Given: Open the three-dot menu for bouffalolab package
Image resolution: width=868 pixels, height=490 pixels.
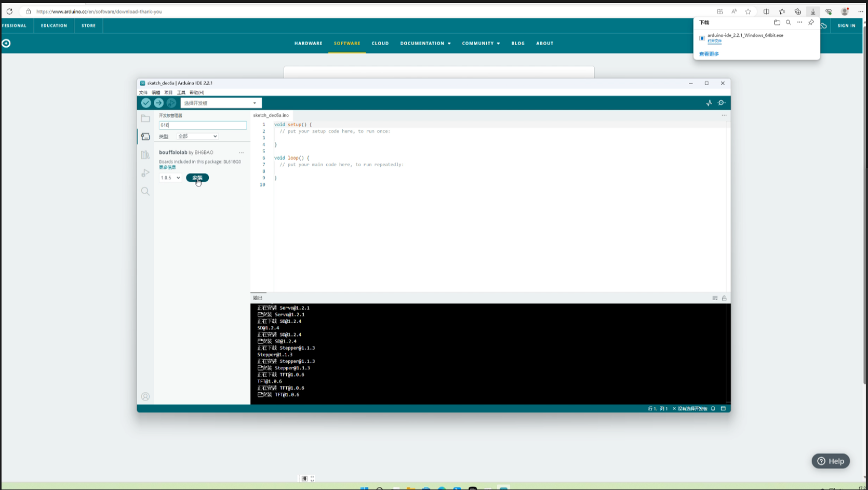Looking at the screenshot, I should [x=241, y=152].
